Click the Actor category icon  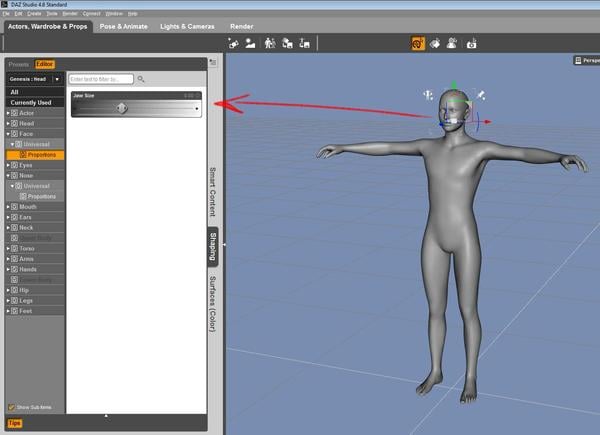(x=14, y=113)
